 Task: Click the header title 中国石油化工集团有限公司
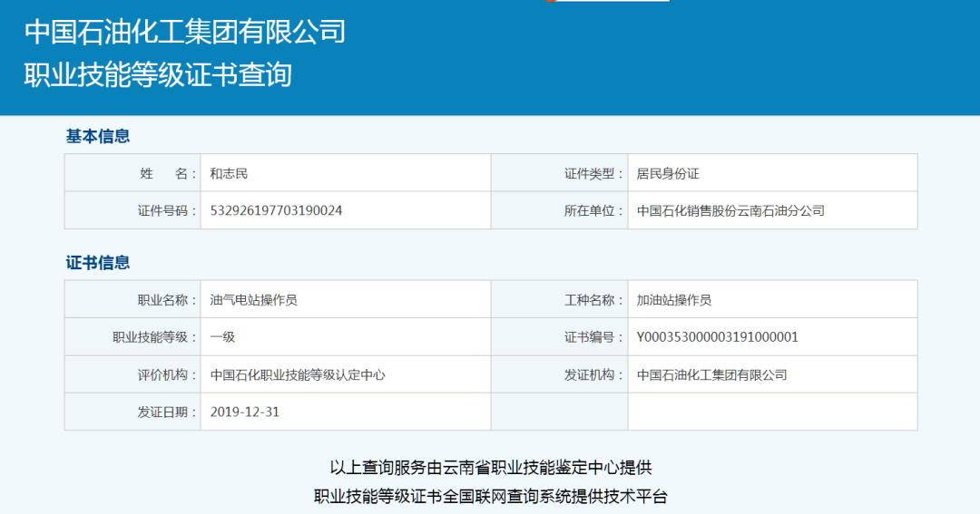[185, 33]
